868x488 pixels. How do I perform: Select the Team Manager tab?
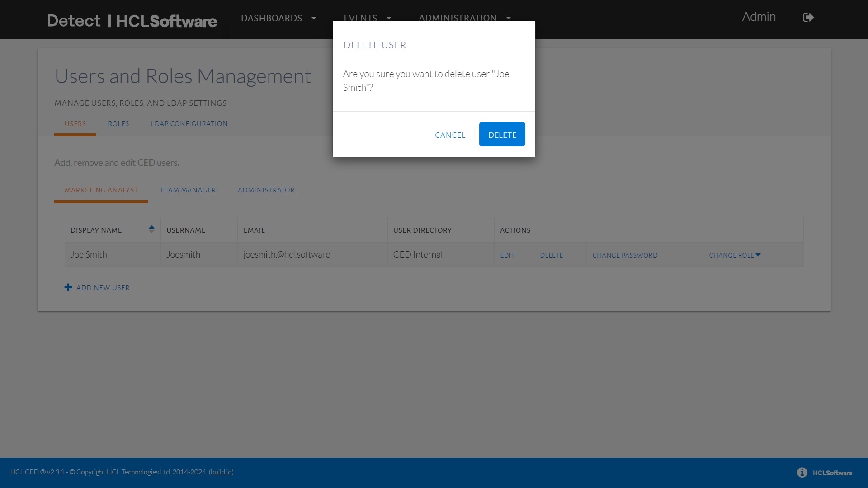188,190
